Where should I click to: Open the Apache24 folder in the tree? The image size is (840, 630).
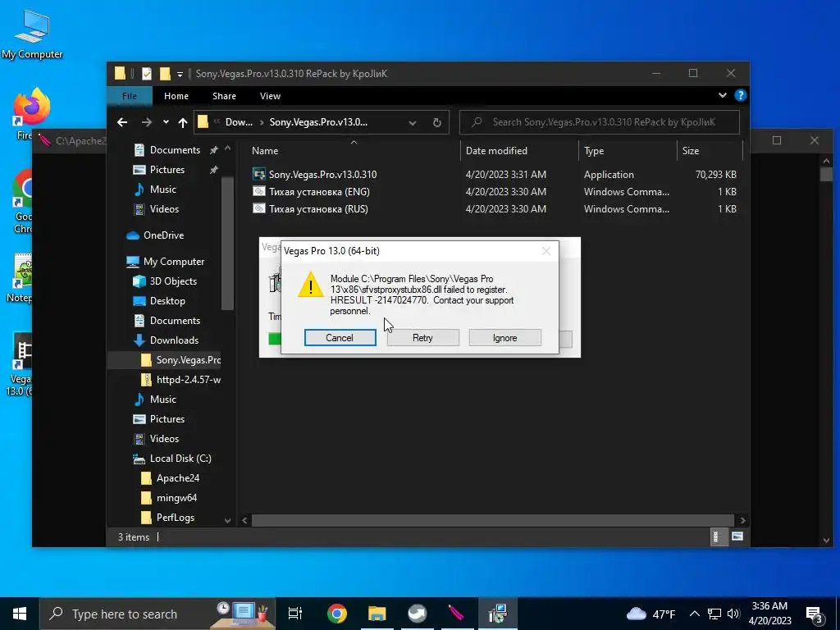[177, 478]
